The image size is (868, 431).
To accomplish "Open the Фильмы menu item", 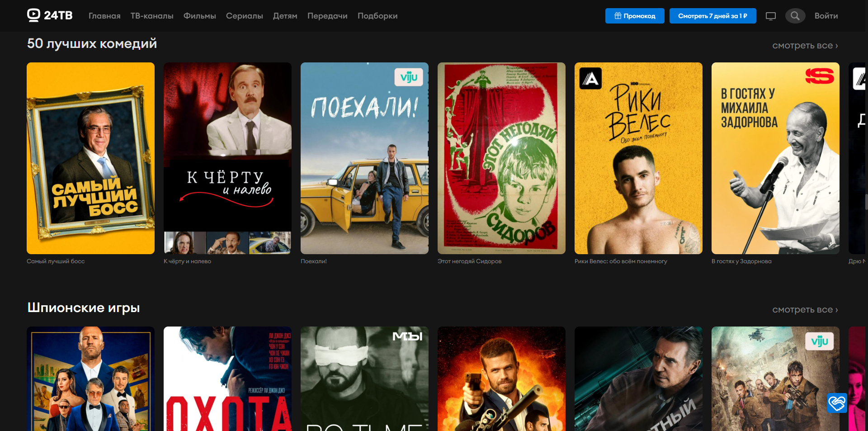I will [x=199, y=15].
